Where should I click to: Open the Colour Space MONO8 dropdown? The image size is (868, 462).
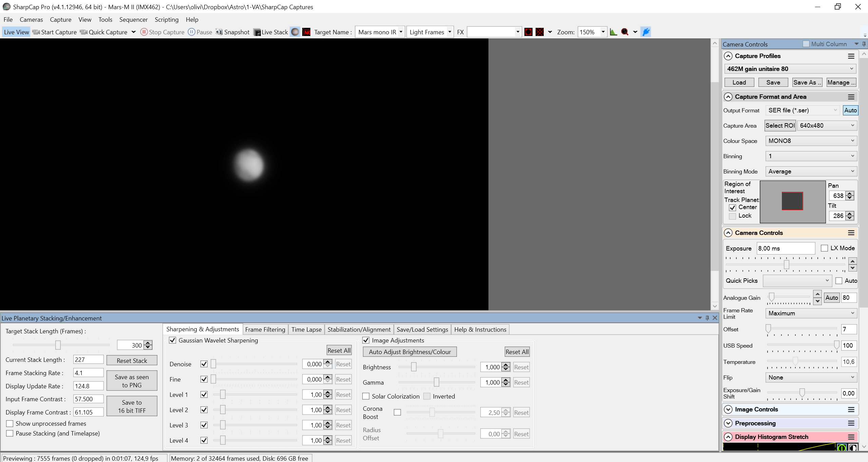(x=811, y=141)
